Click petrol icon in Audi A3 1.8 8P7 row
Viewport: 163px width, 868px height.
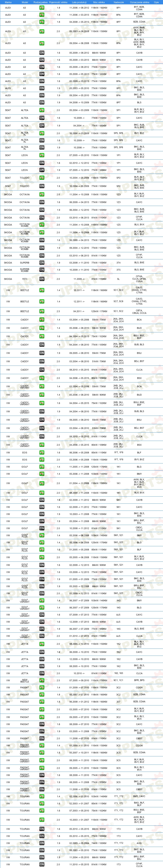[x=42, y=22]
